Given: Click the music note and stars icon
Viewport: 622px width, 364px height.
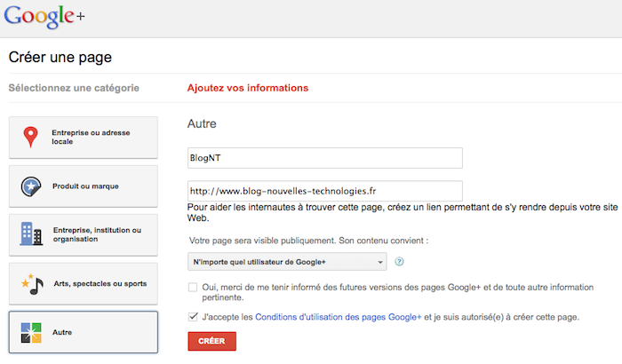Looking at the screenshot, I should [x=31, y=284].
